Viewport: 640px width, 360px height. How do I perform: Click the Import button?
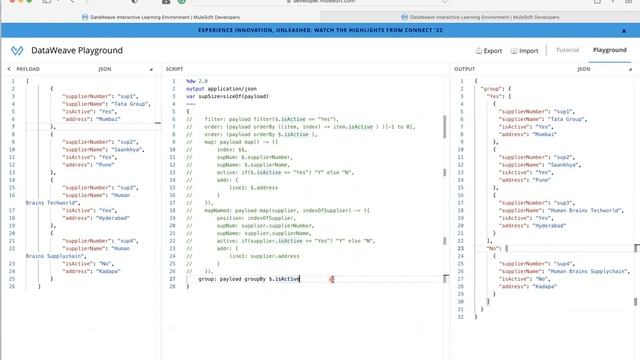click(524, 51)
